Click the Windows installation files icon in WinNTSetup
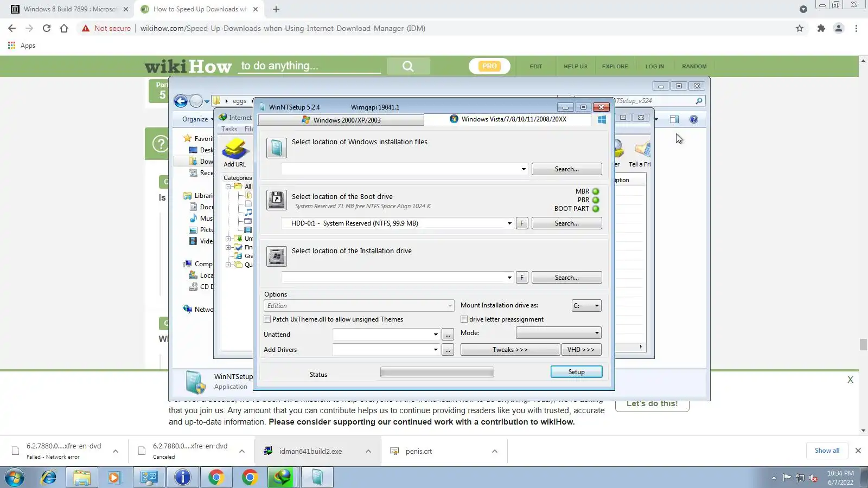The height and width of the screenshot is (488, 868). (276, 148)
